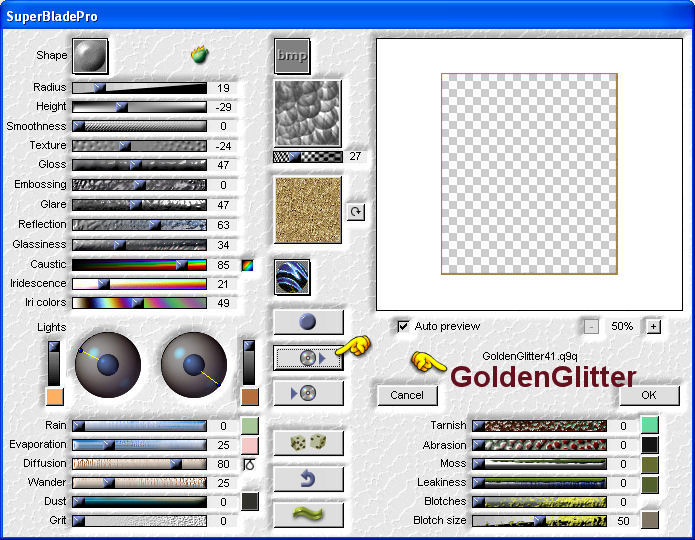
Task: Click the texture scale checkered slider
Action: pos(308,157)
